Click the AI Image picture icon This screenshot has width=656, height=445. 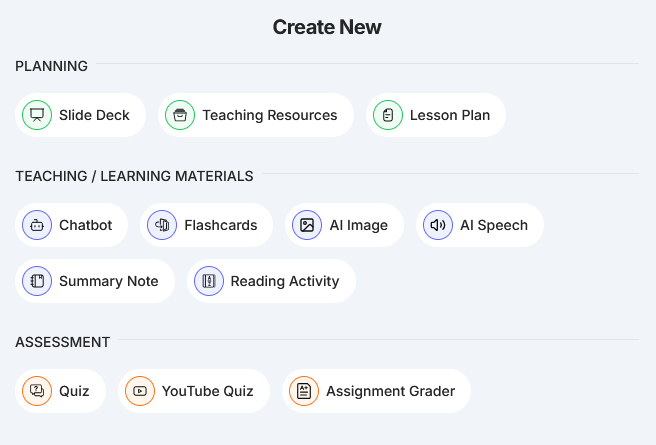[307, 225]
